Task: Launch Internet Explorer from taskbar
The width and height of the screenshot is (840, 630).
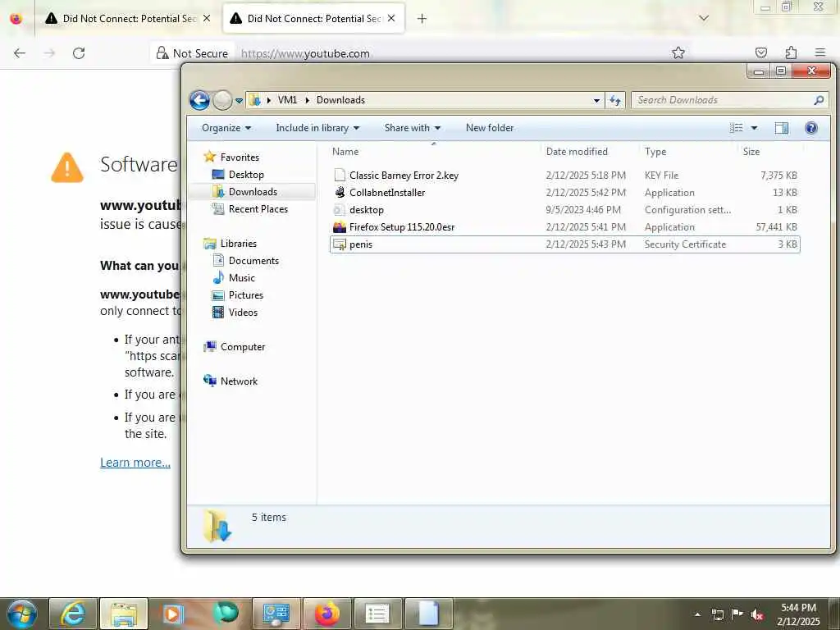Action: [x=73, y=614]
